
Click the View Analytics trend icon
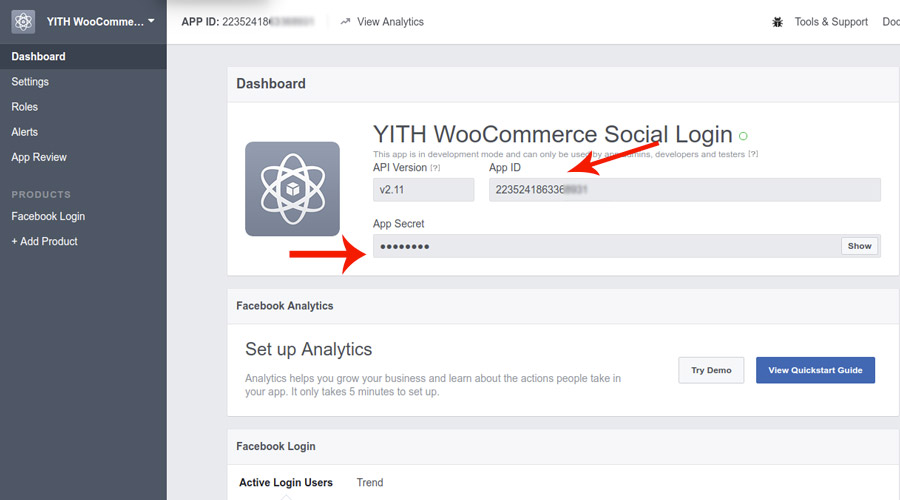click(345, 22)
